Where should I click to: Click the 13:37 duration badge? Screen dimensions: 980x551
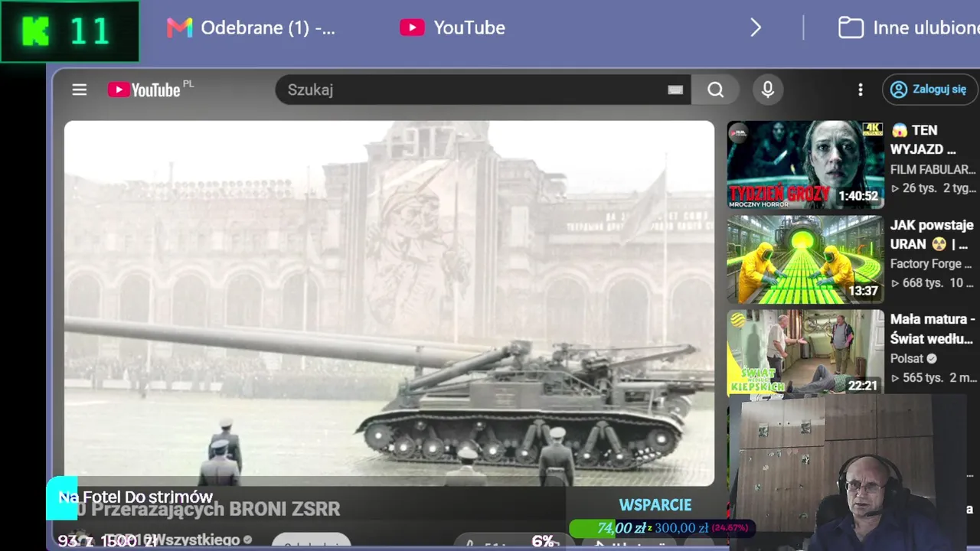coord(863,291)
